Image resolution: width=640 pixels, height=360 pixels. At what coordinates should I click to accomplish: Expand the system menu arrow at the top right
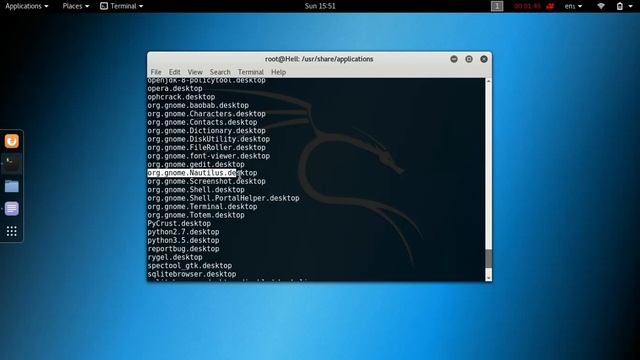[631, 6]
